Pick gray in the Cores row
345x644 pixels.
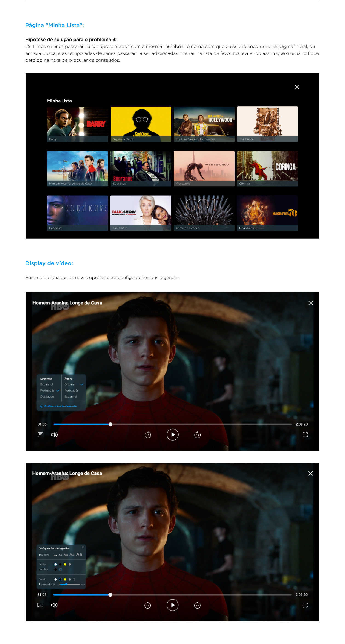pos(70,565)
